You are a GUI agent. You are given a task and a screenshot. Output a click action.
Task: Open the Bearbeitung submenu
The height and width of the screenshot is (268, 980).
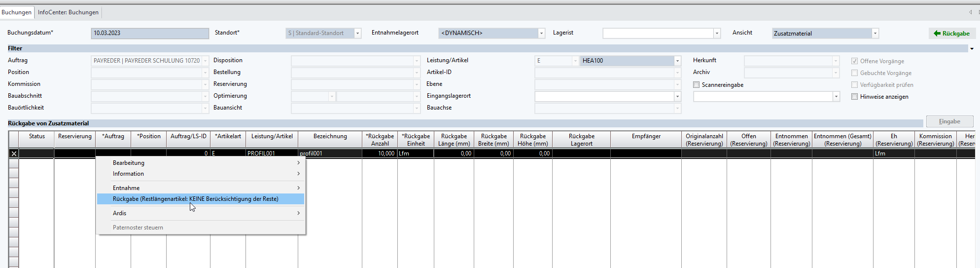(x=129, y=163)
